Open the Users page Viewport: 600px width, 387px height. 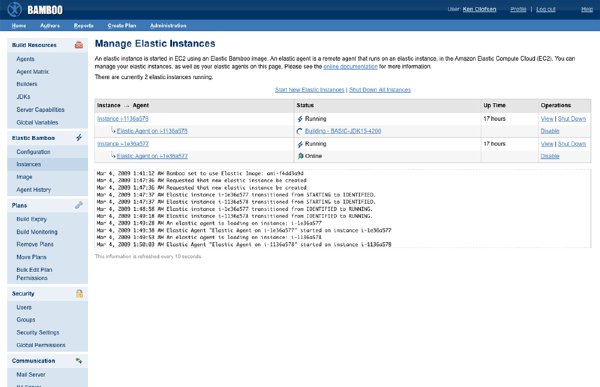click(x=24, y=307)
